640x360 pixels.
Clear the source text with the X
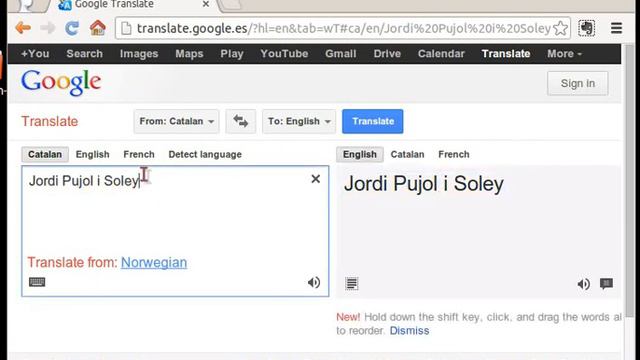tap(316, 179)
